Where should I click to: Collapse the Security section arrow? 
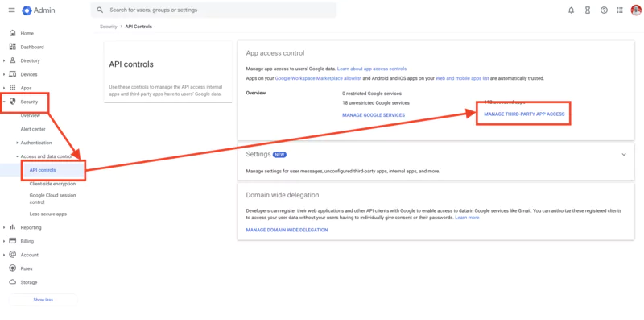point(4,102)
